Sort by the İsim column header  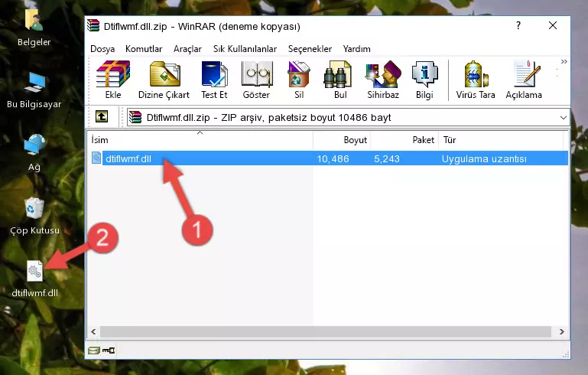(200, 140)
